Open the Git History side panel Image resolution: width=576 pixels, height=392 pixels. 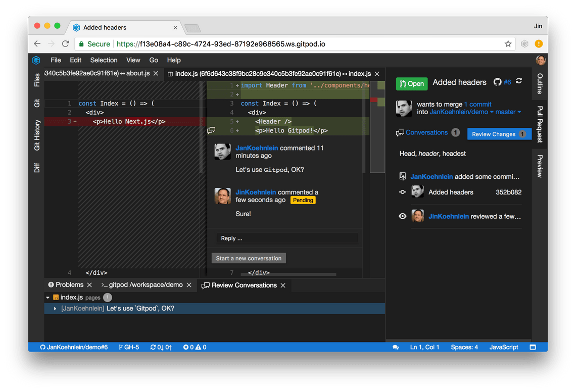[x=37, y=135]
